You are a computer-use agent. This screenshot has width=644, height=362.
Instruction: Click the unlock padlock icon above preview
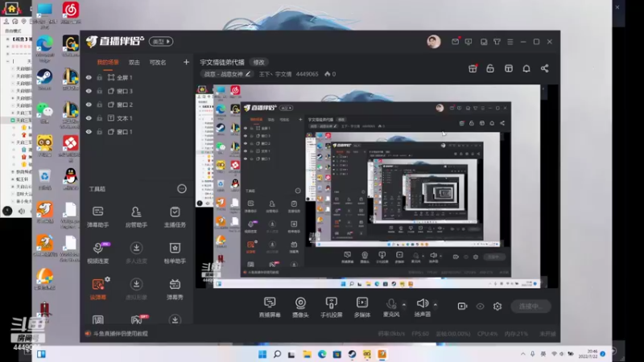click(x=490, y=68)
